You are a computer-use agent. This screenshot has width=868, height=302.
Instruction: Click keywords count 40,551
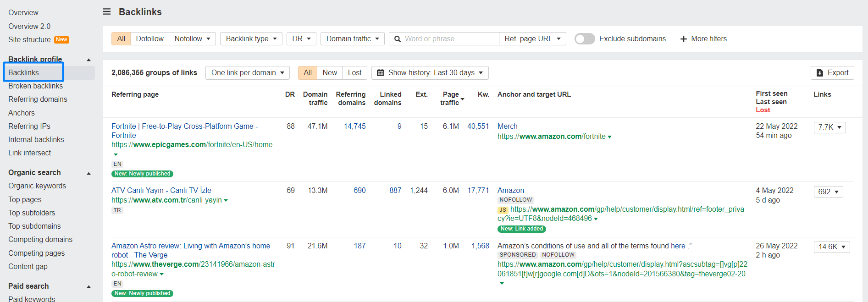pos(478,126)
